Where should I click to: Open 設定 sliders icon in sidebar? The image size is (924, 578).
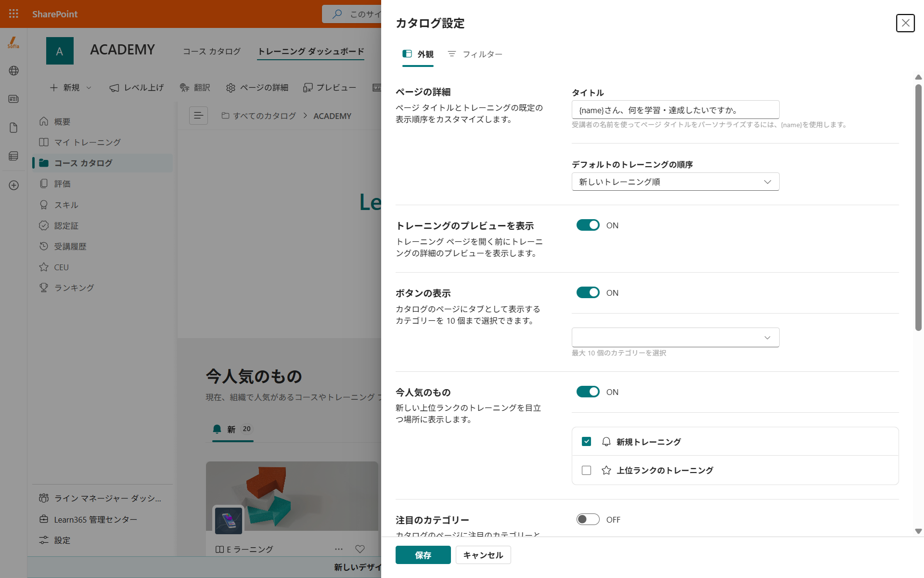(x=44, y=540)
